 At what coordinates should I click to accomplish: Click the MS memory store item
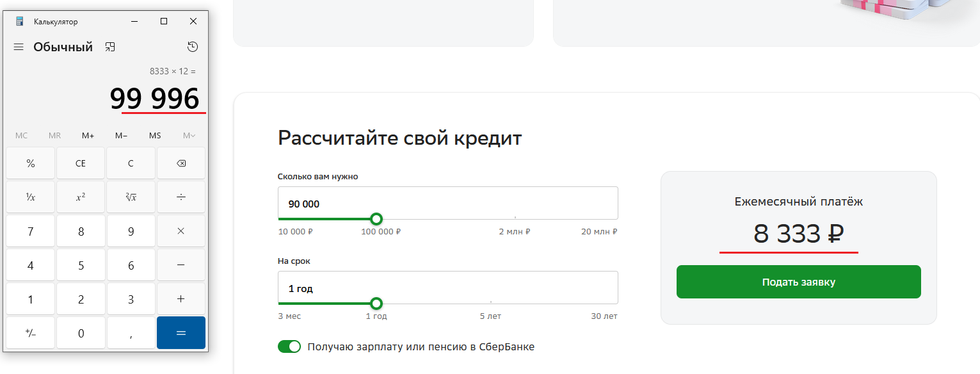click(155, 136)
